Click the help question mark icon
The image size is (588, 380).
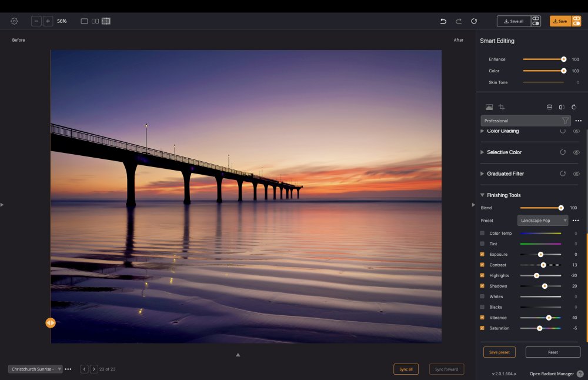point(580,374)
